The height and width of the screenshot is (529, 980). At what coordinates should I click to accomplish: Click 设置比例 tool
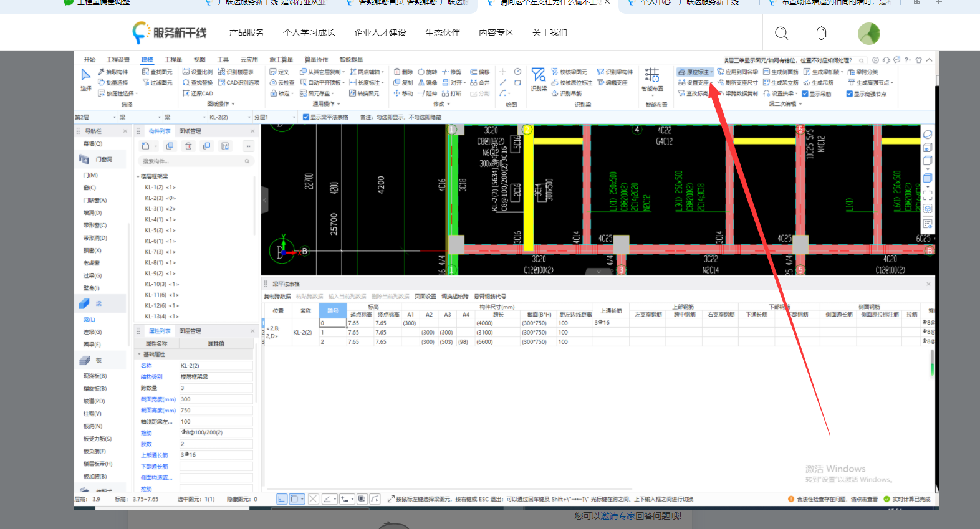click(x=198, y=72)
